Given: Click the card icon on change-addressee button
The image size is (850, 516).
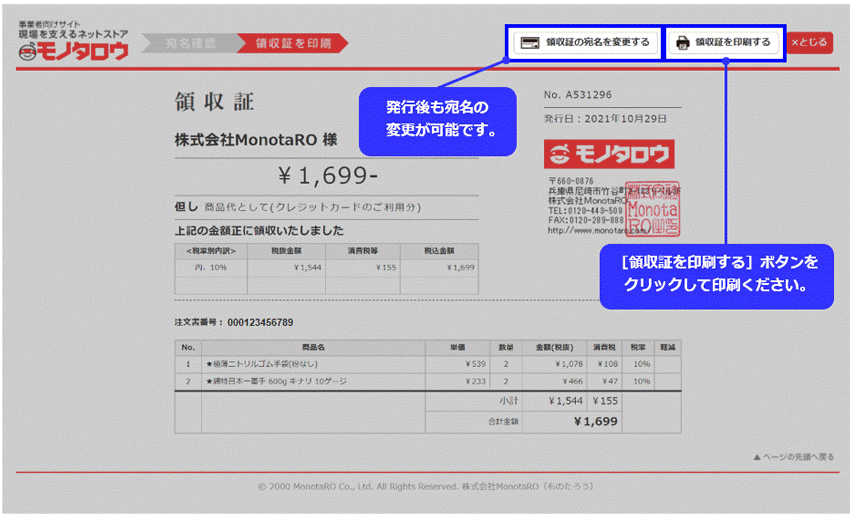Looking at the screenshot, I should [529, 43].
